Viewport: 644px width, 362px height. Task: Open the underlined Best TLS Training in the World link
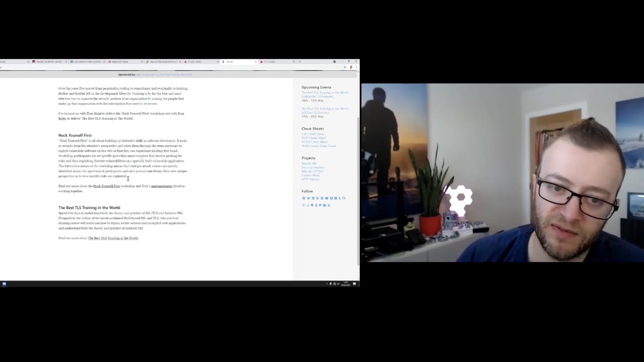point(113,238)
